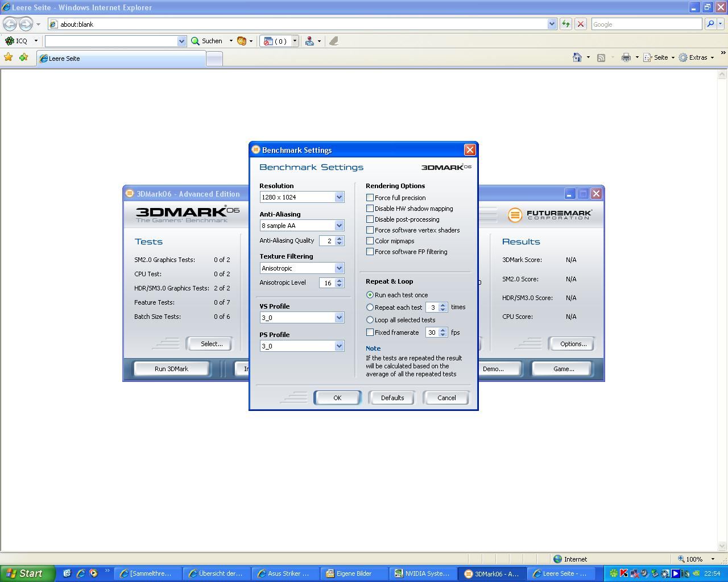This screenshot has width=728, height=582.
Task: Click the Show Desktop quick launch icon
Action: [x=67, y=573]
